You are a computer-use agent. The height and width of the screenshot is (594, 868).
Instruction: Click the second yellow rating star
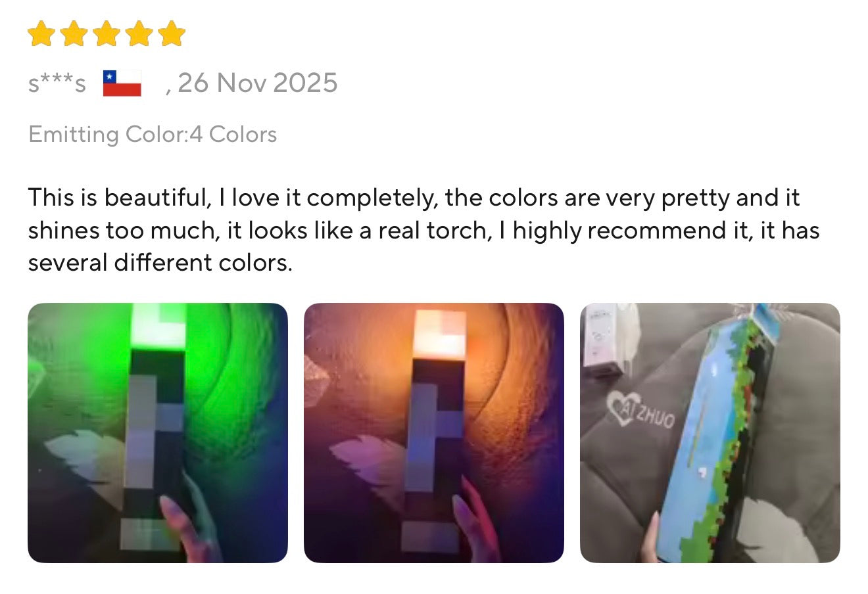(74, 34)
